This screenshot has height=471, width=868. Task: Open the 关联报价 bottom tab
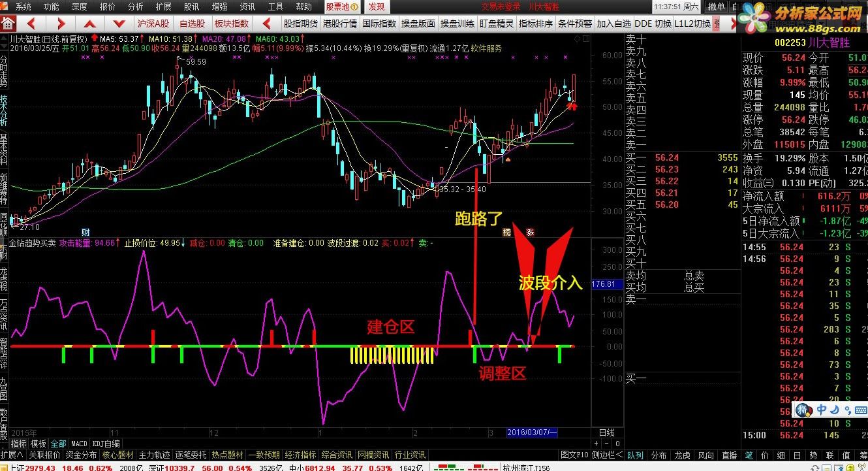click(44, 455)
